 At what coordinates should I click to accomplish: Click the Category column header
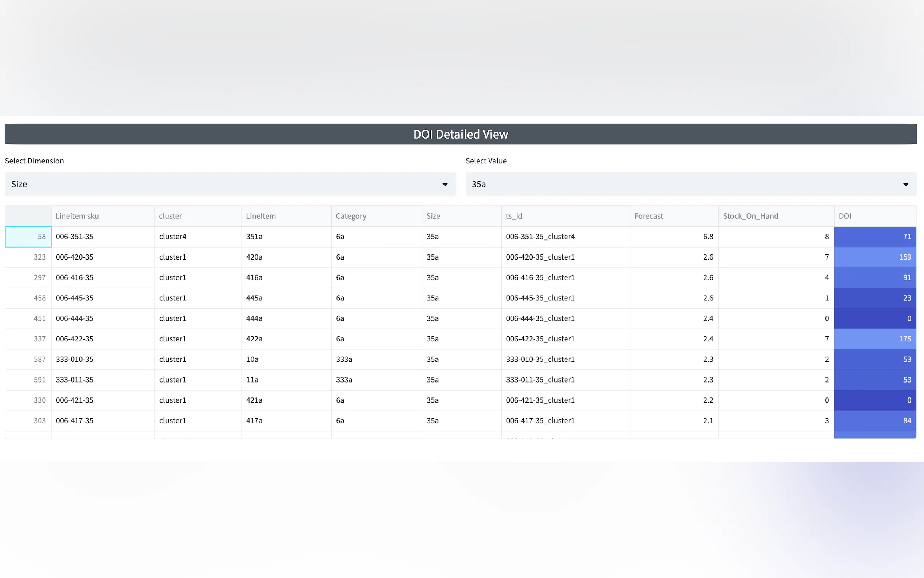click(351, 216)
